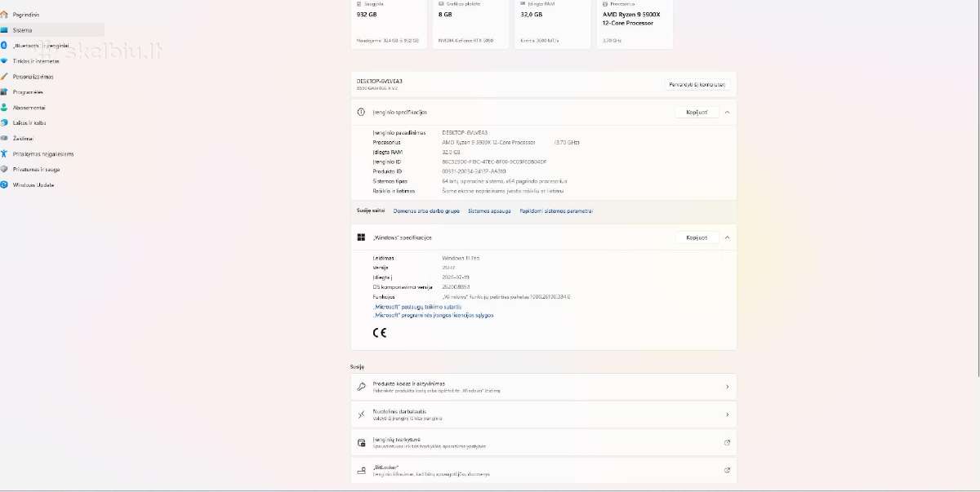The height and width of the screenshot is (492, 980).
Task: Open Abonementai person icon
Action: point(4,108)
